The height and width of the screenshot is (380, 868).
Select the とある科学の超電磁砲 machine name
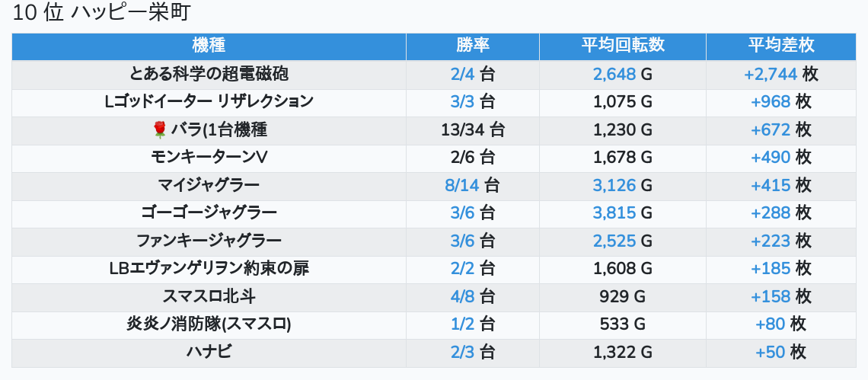pos(209,74)
